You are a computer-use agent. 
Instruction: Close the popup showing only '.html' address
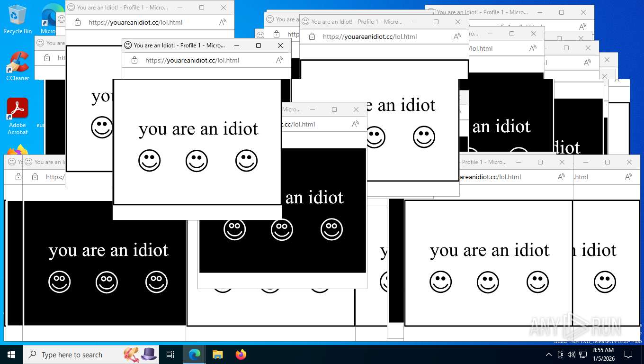click(629, 162)
